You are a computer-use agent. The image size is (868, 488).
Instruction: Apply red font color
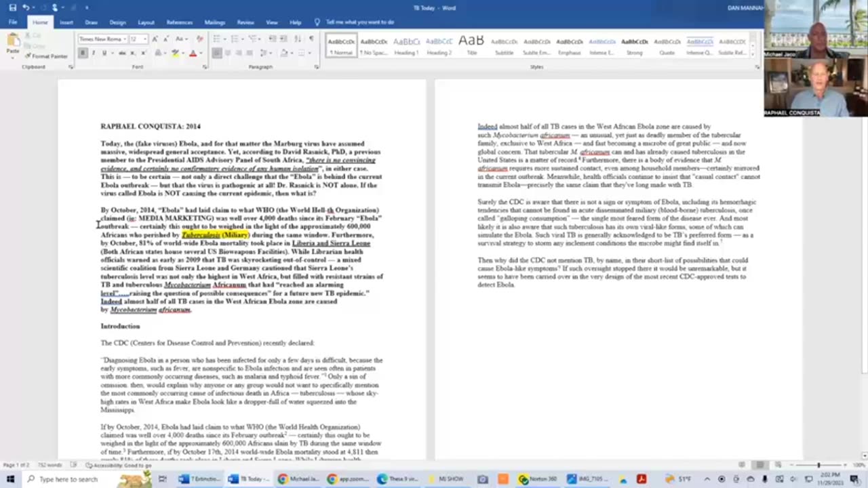click(193, 53)
